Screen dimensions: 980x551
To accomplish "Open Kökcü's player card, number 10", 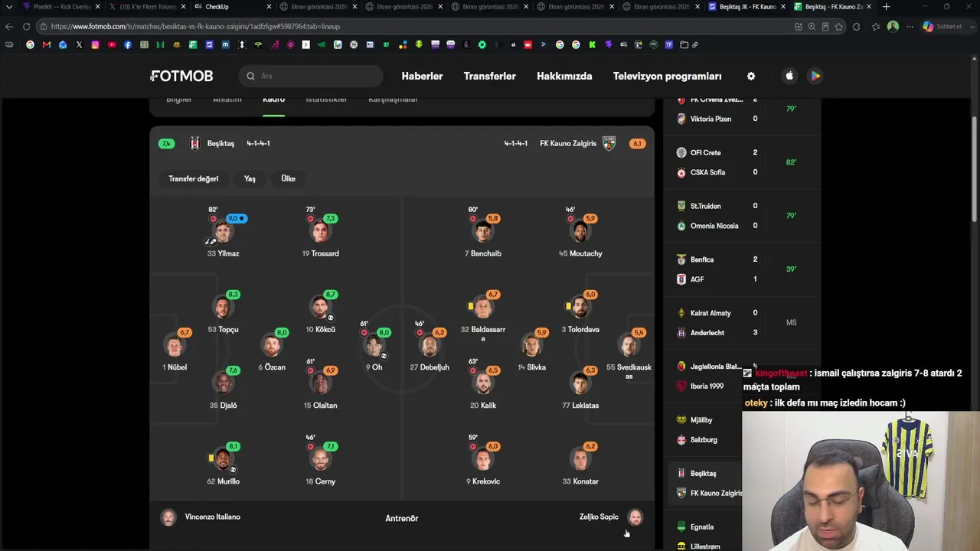I will click(321, 313).
